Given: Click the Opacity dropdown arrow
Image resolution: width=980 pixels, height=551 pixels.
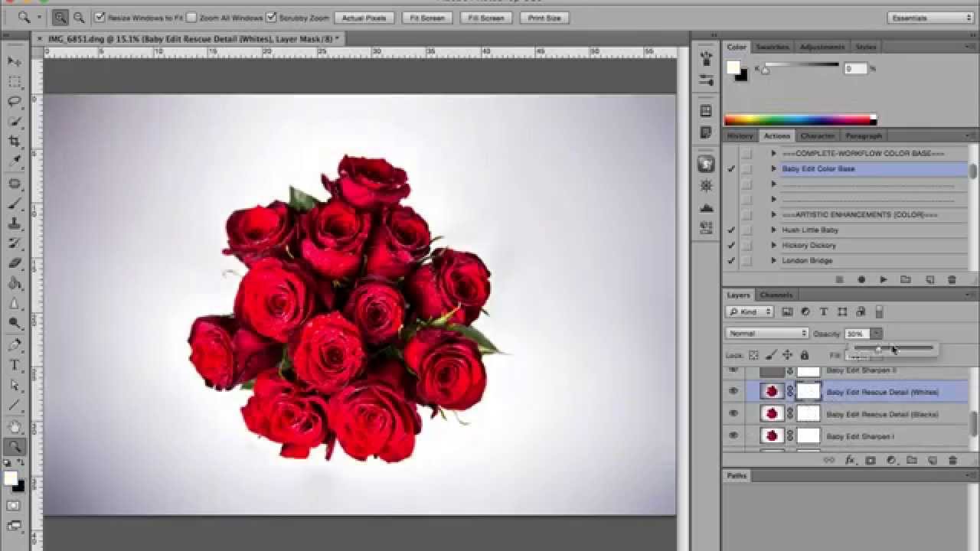Looking at the screenshot, I should 877,334.
